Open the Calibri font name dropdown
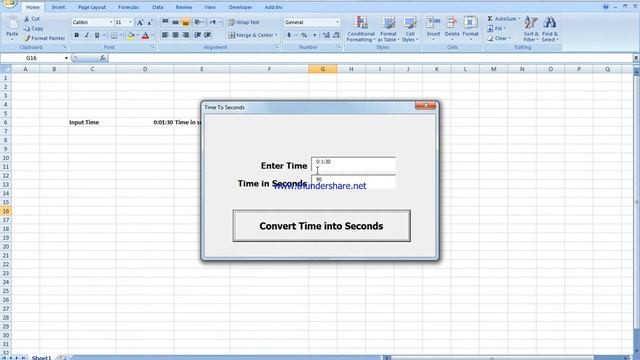This screenshot has width=640, height=360. tap(111, 22)
